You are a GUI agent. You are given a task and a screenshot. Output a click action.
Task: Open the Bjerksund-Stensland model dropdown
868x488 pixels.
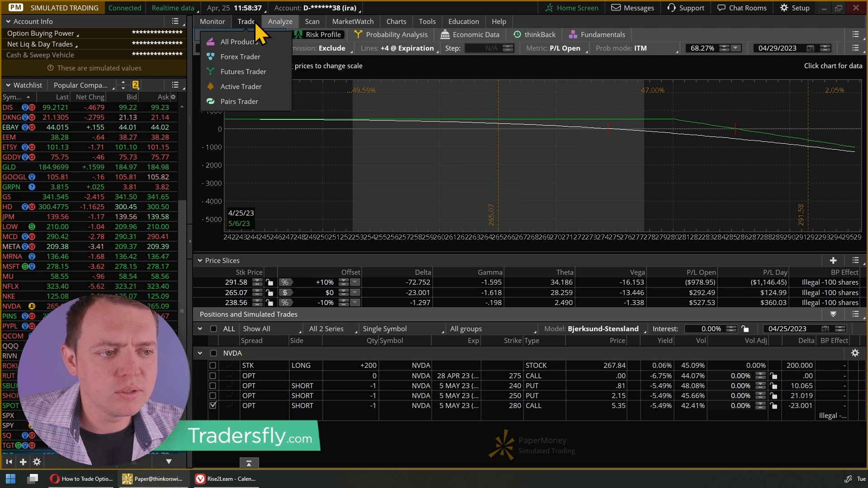[594, 328]
